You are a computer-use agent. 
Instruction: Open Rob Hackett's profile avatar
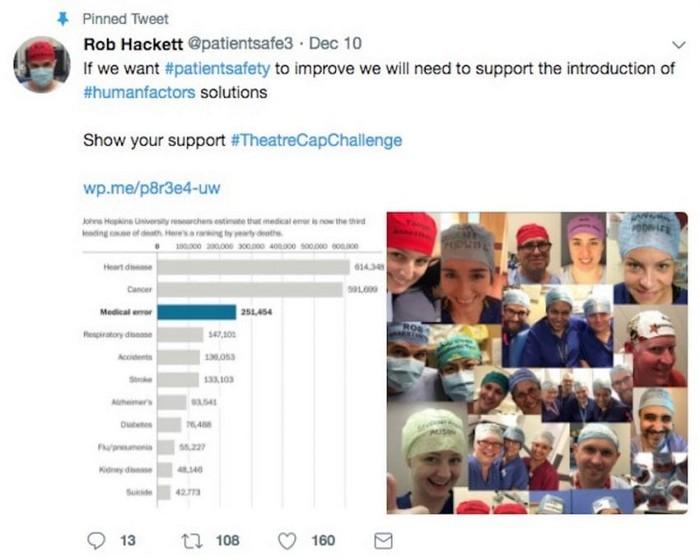click(x=41, y=65)
